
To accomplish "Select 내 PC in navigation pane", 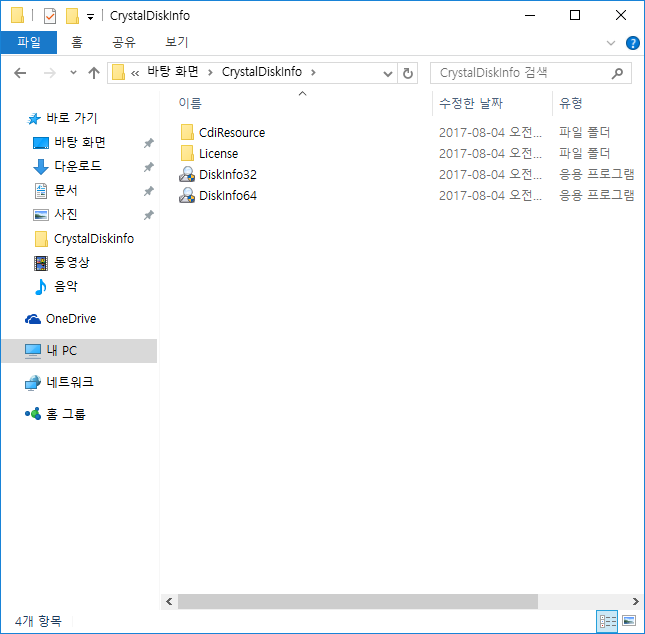I will tap(79, 351).
